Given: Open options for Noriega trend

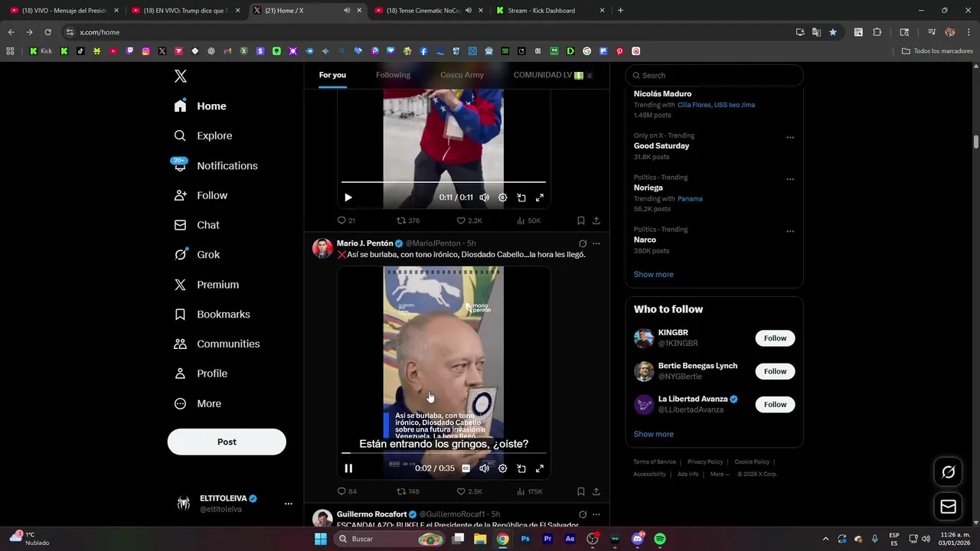Looking at the screenshot, I should pos(790,179).
